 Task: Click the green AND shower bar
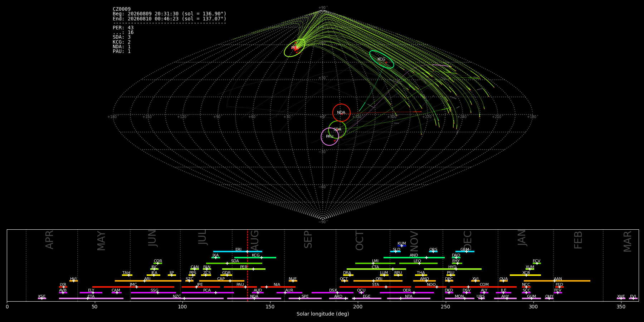[x=414, y=258]
